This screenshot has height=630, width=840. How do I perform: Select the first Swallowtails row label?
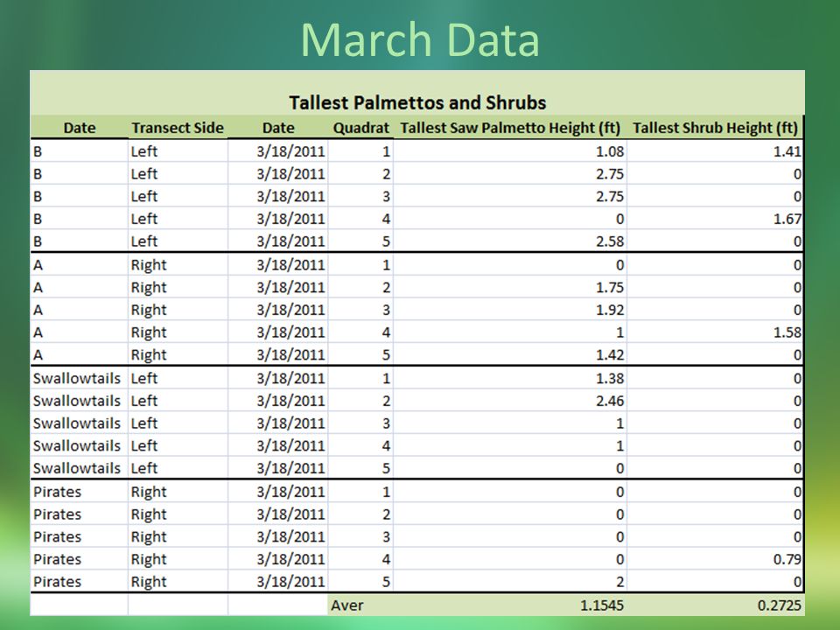point(77,378)
